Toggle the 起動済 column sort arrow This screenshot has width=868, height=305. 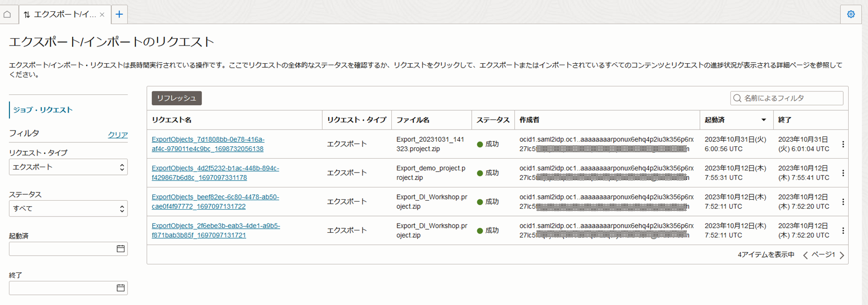764,120
